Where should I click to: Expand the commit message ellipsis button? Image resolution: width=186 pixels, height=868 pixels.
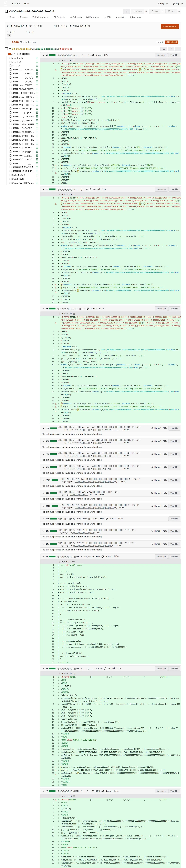pos(9,35)
